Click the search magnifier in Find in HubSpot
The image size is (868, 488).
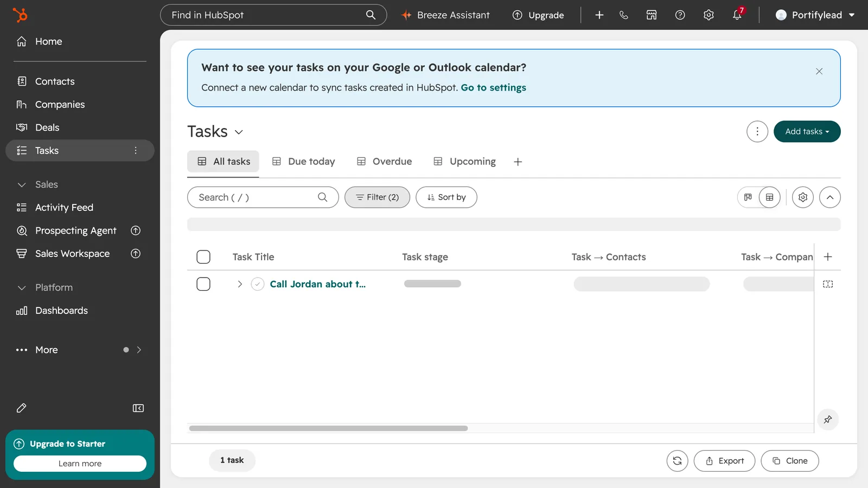371,15
